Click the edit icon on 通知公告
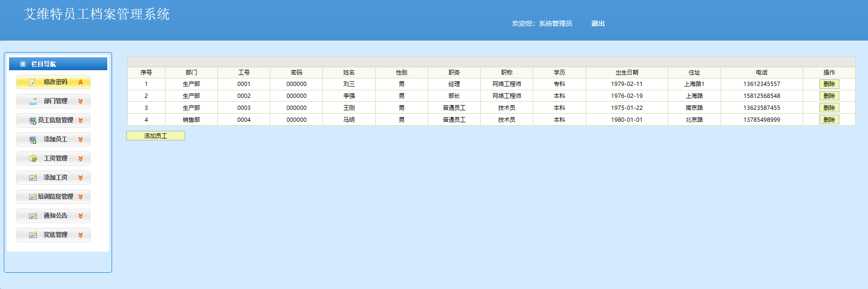 [33, 216]
